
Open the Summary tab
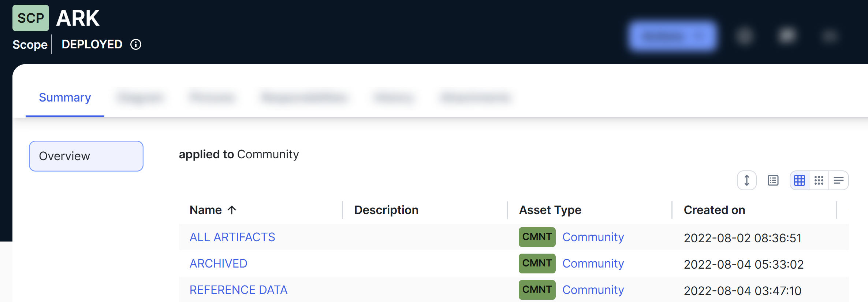click(65, 97)
